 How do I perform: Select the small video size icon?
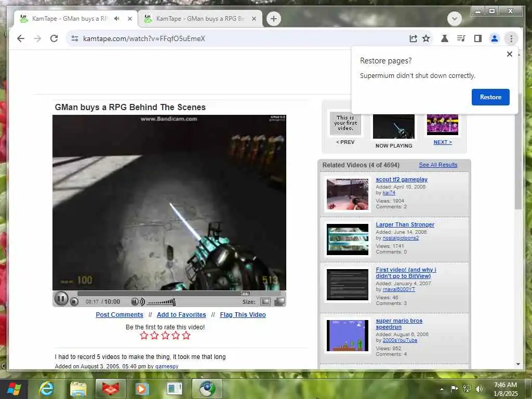click(x=265, y=302)
